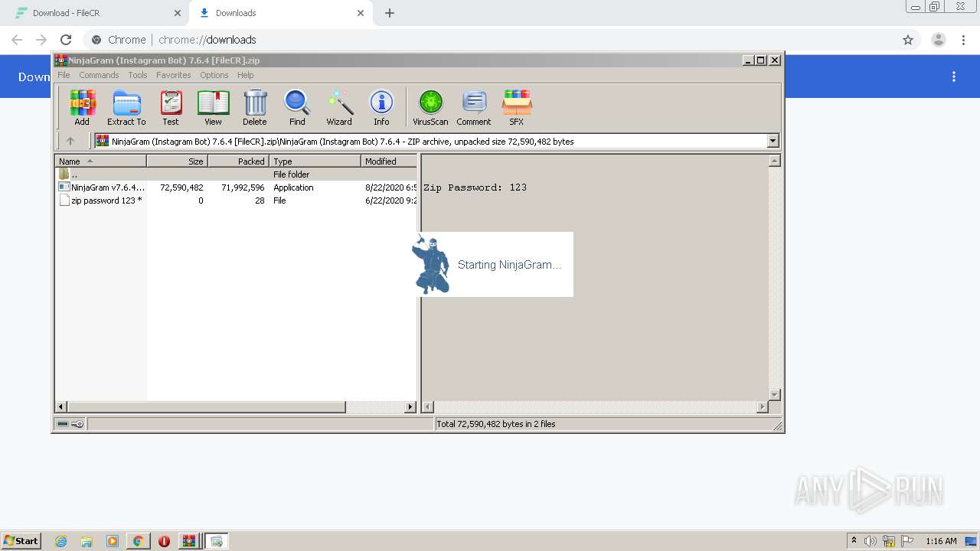The image size is (980, 551).
Task: Sort files by the Name column
Action: click(x=100, y=161)
